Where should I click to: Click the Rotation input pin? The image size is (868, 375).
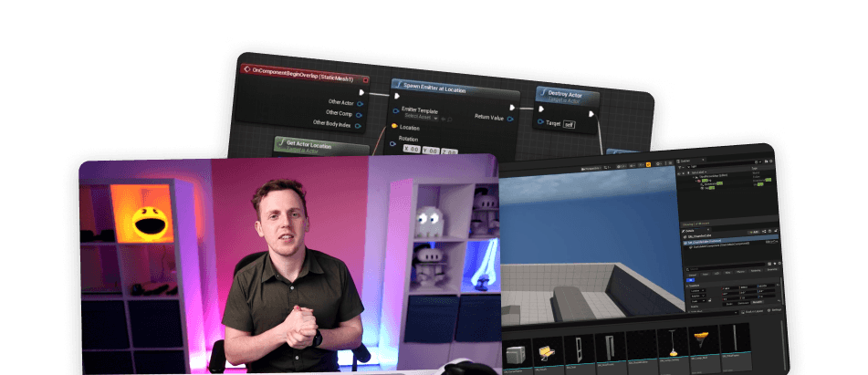tap(393, 144)
